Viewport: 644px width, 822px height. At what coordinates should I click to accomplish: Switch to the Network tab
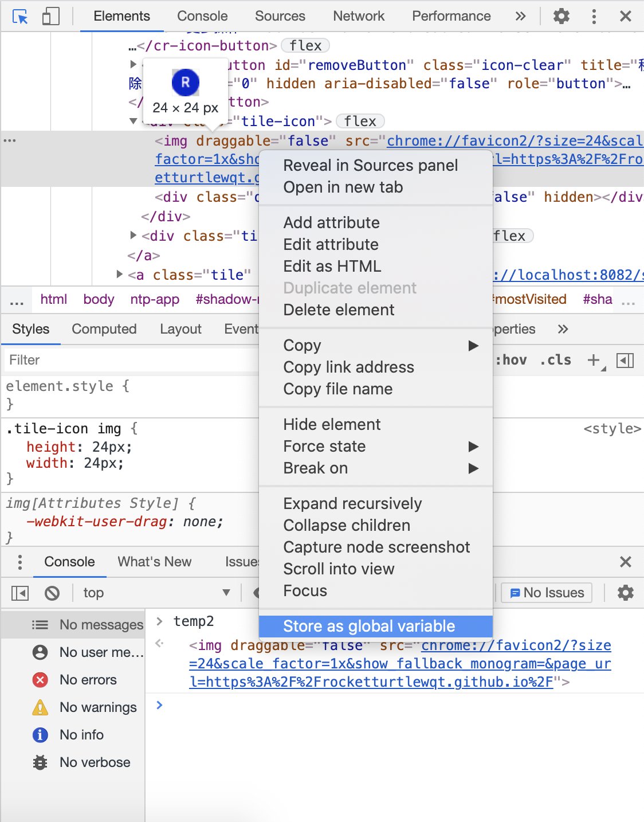click(x=359, y=16)
